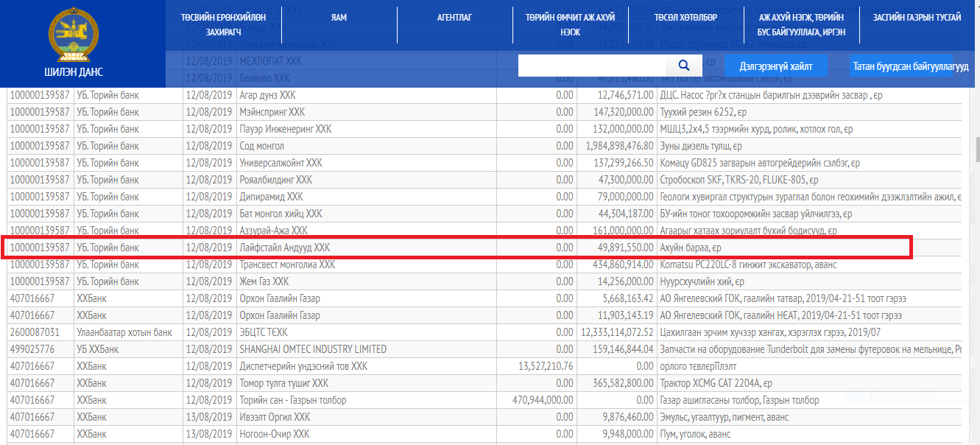Click the date in Ивээлт Оргил ХХК row
Viewport: 980px width, 445px height.
pos(209,417)
